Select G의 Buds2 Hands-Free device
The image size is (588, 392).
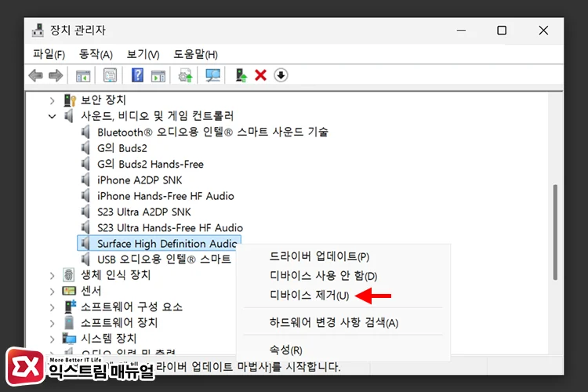click(x=151, y=164)
